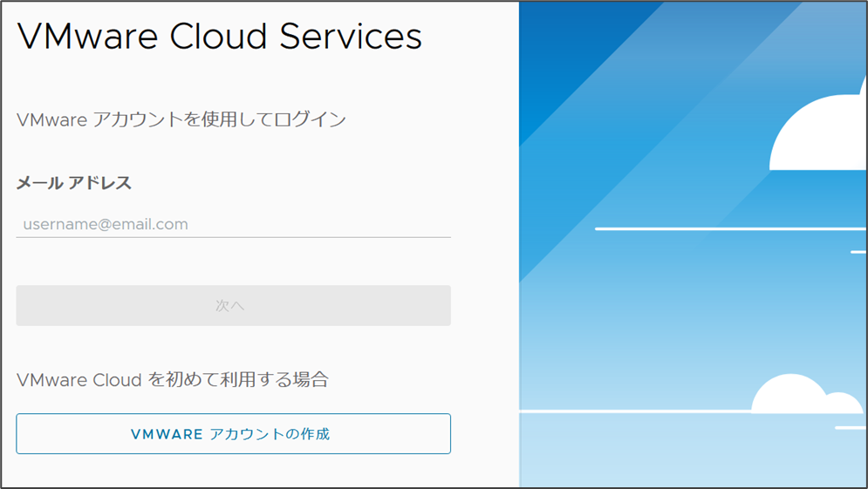Click the short white dash at the bottom right
The height and width of the screenshot is (489, 868).
[x=850, y=428]
